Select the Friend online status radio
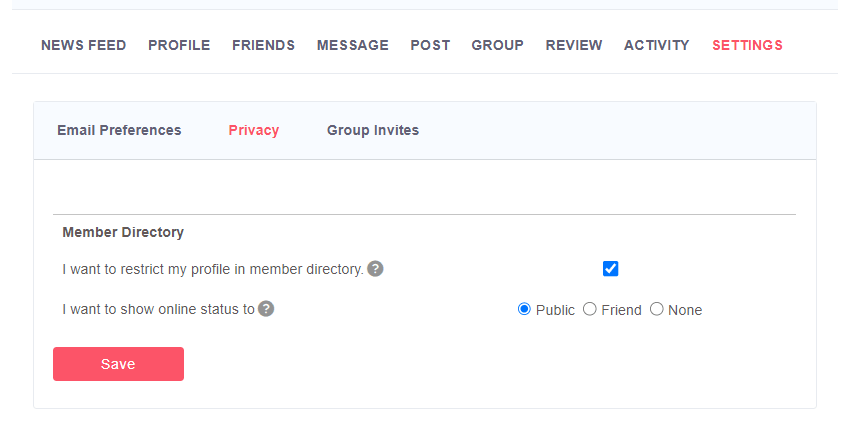 [590, 309]
